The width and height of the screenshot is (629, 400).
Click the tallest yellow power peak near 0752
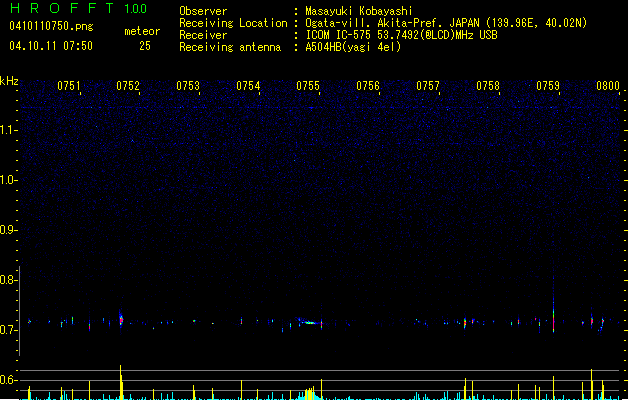pos(120,382)
